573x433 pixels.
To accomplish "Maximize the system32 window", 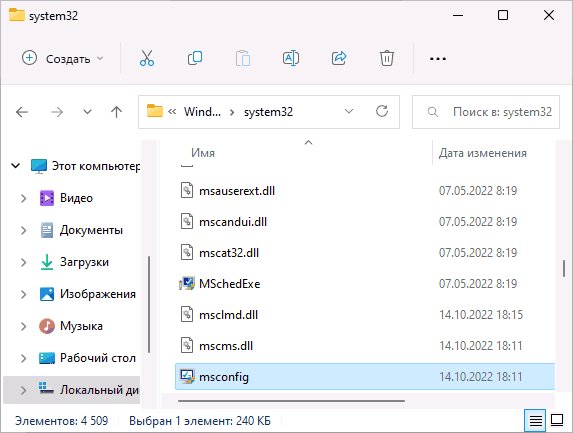I will (x=503, y=15).
